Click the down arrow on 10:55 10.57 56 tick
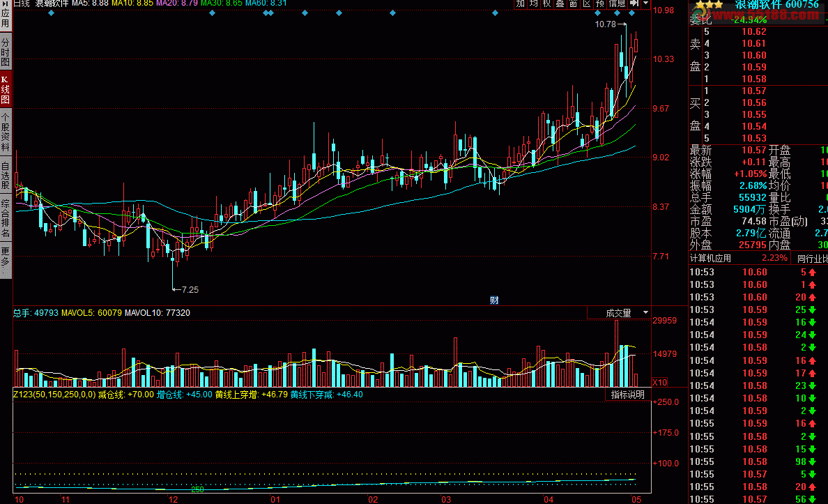Screen dimensions: 828x504 pyautogui.click(x=812, y=499)
